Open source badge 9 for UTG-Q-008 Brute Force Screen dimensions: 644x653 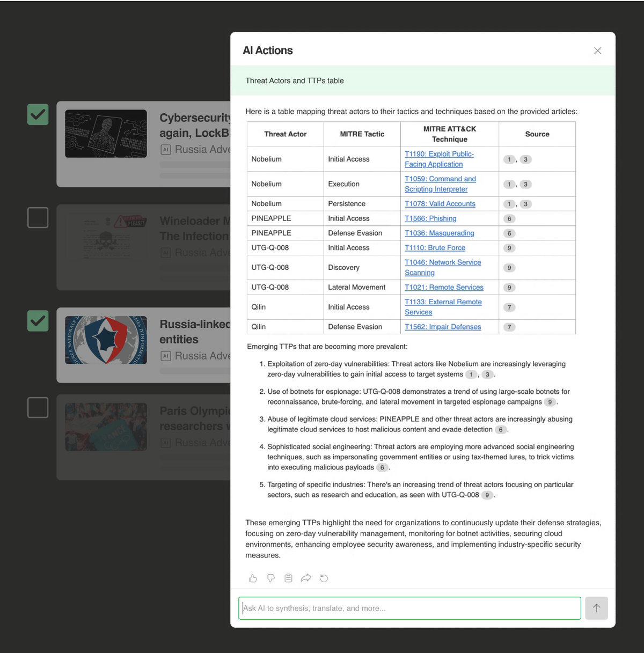509,248
